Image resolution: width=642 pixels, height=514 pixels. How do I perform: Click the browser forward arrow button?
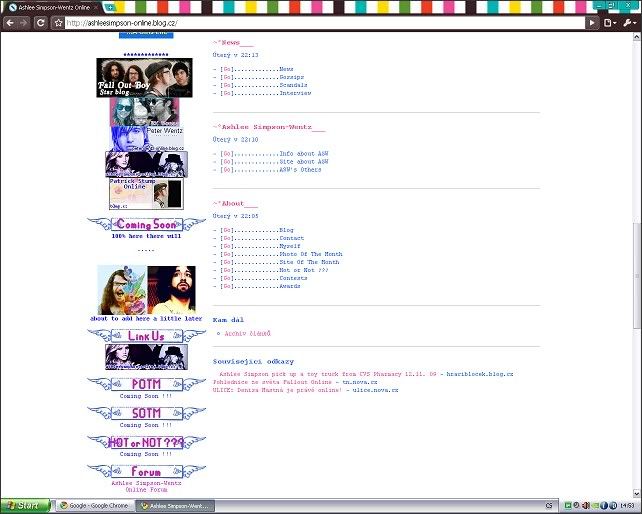pos(25,22)
